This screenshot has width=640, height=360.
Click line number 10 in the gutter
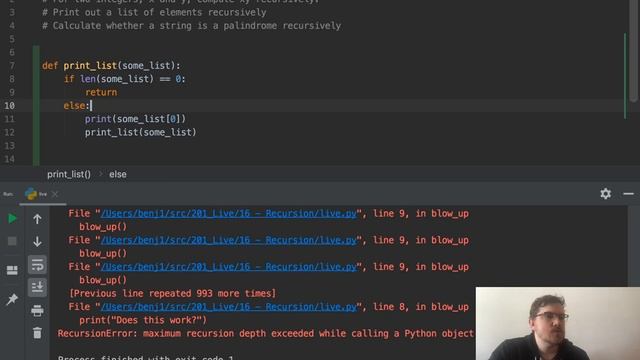pos(9,106)
